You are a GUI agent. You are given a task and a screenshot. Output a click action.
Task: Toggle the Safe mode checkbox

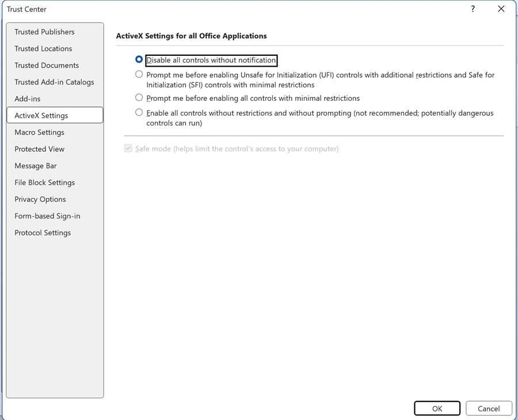[128, 148]
